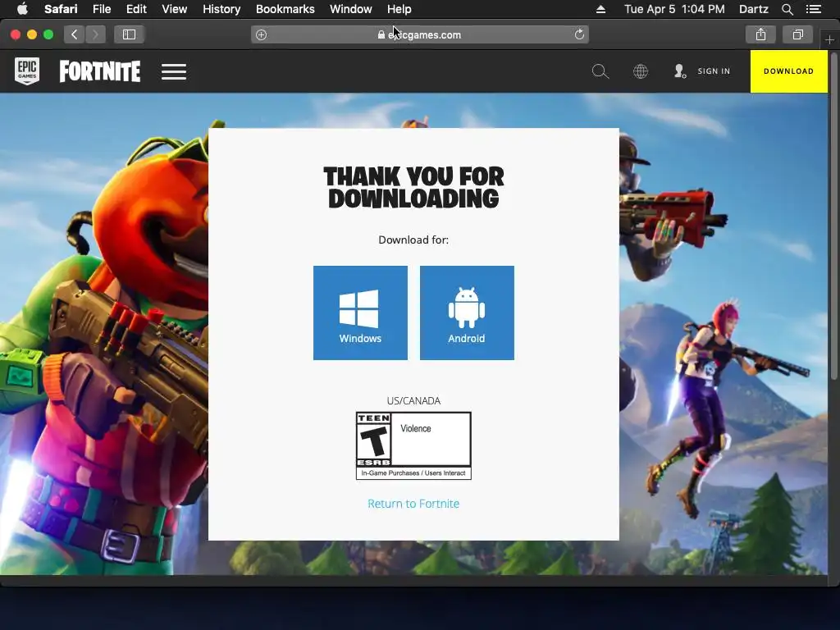Screen dimensions: 840x630
Task: Click the Fortnite logo in header
Action: (99, 71)
